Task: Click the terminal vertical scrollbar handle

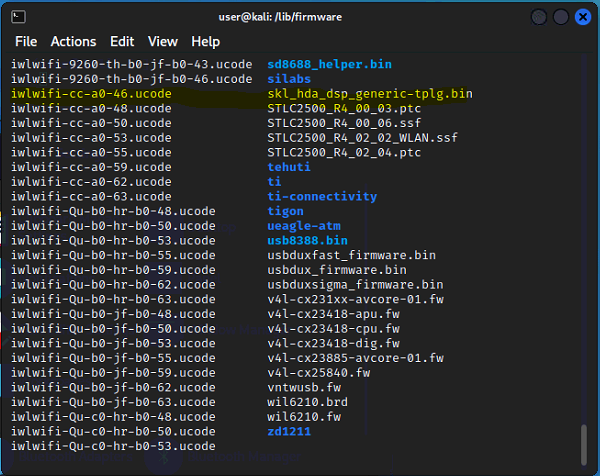Action: (584, 445)
